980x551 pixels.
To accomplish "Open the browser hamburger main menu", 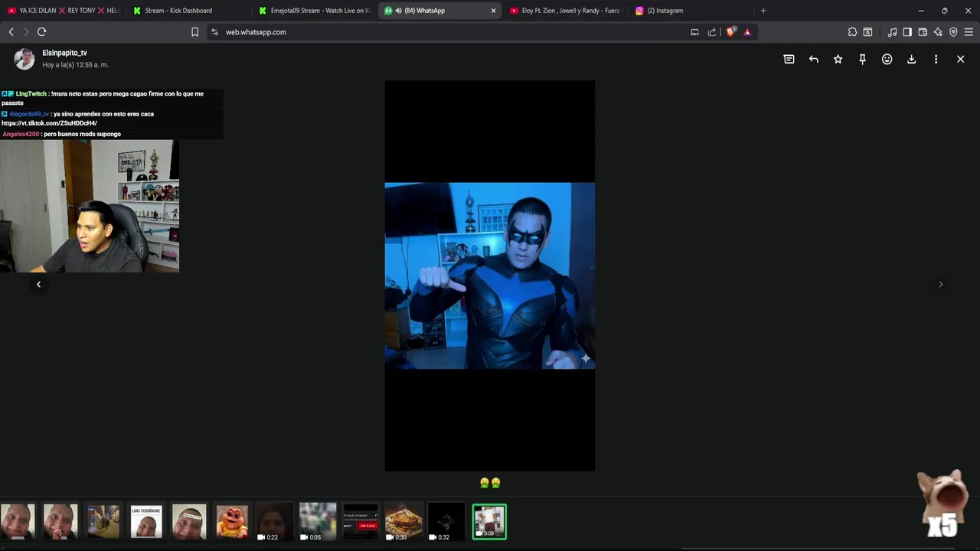I will click(x=969, y=32).
